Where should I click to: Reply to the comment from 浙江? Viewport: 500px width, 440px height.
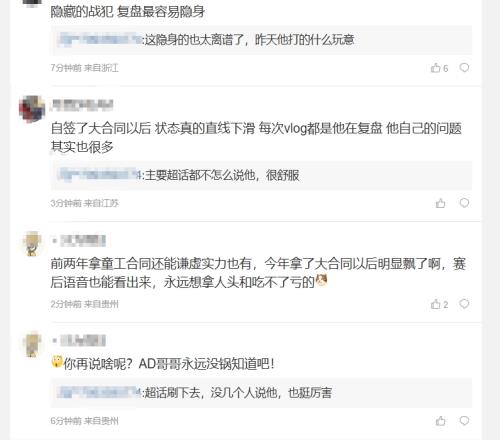tap(464, 68)
